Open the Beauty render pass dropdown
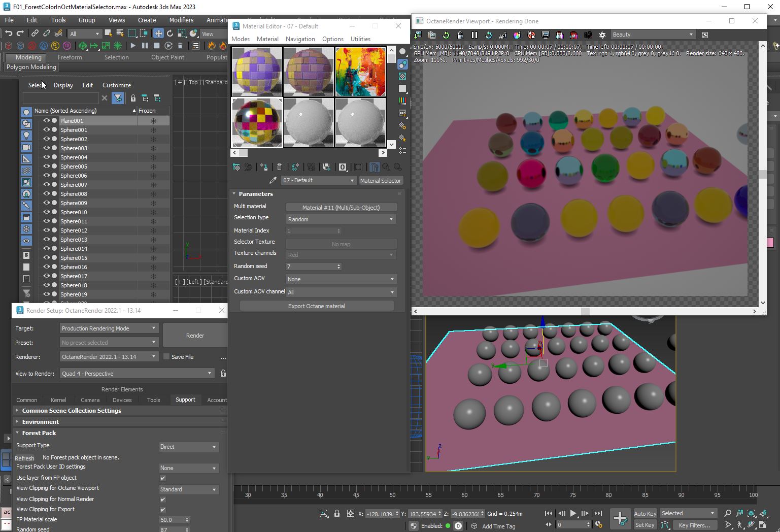The height and width of the screenshot is (532, 780). click(653, 35)
